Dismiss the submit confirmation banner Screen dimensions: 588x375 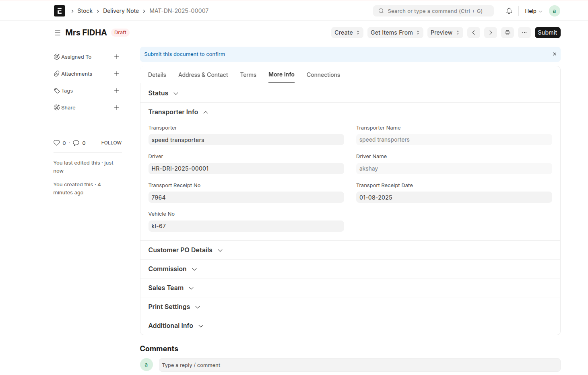point(554,54)
